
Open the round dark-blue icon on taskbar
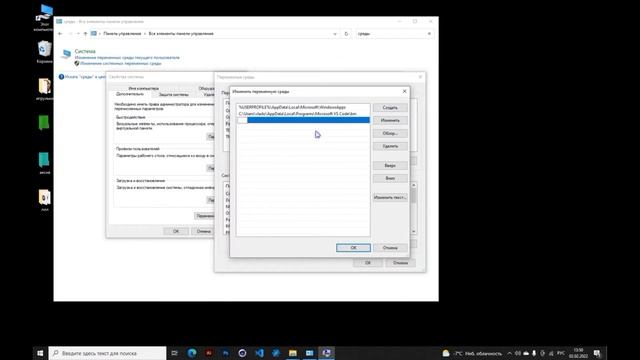pyautogui.click(x=242, y=353)
